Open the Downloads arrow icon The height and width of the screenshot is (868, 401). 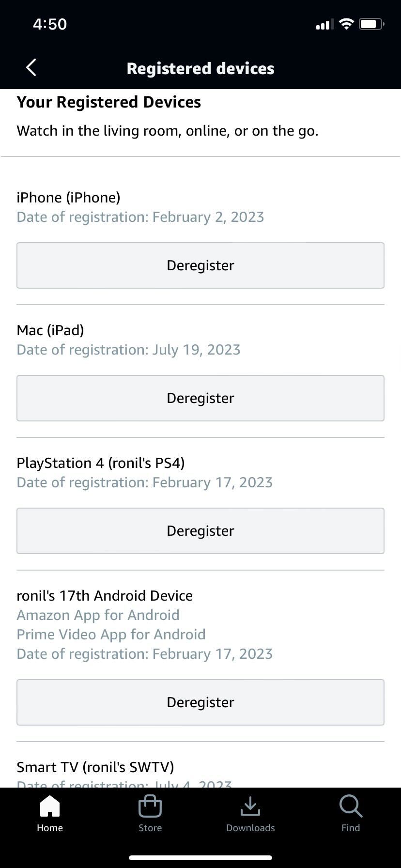(250, 806)
